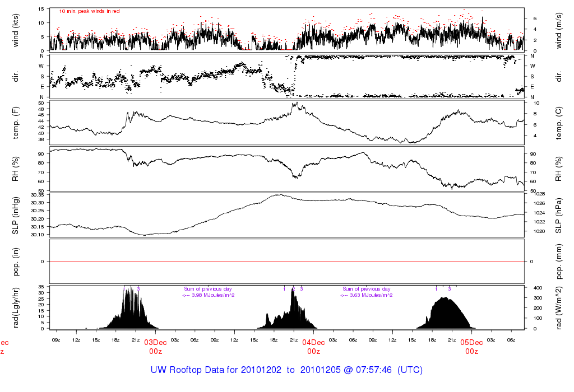
Task: Select the '1020' hPa tick label
Action: [x=540, y=231]
